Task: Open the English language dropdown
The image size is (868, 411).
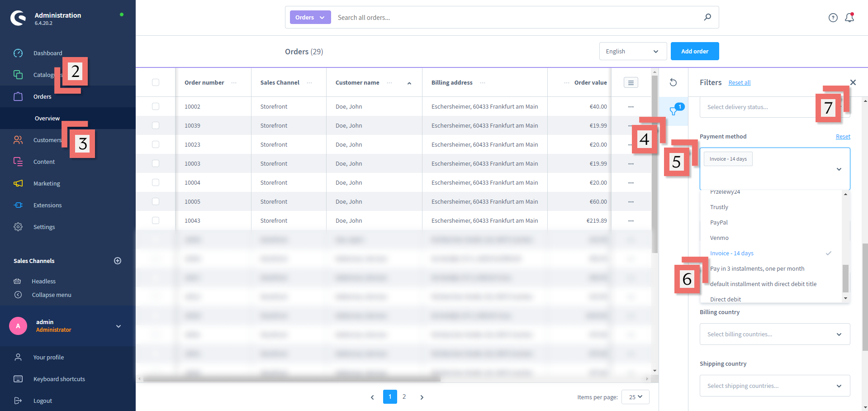Action: click(632, 51)
